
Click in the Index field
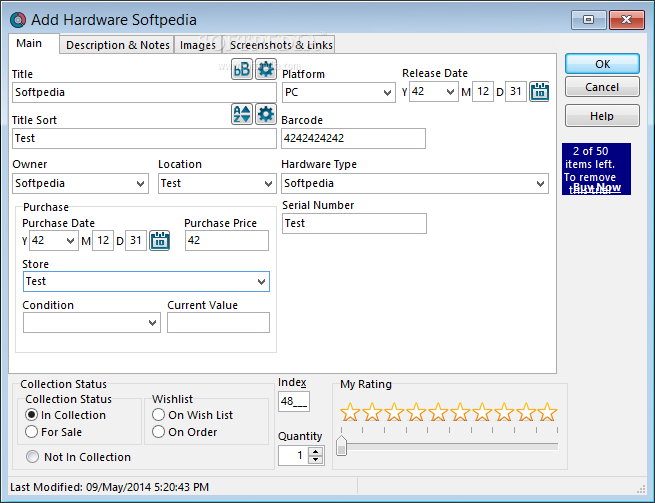[294, 401]
